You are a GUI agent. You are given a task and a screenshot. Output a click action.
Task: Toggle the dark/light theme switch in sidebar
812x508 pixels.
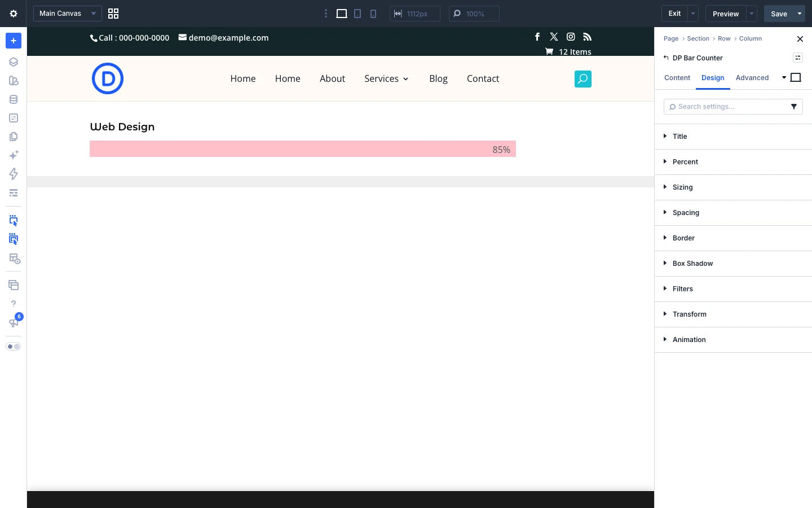pos(14,347)
